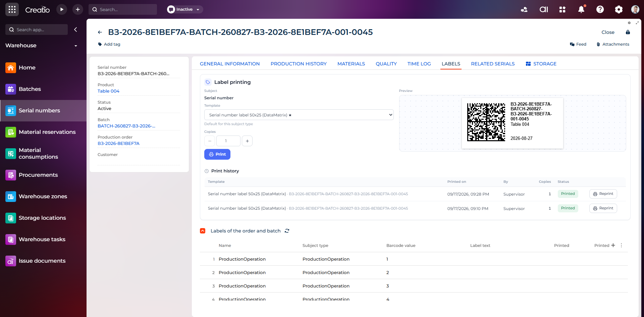
Task: Open Batches section in the sidebar
Action: coord(43,89)
